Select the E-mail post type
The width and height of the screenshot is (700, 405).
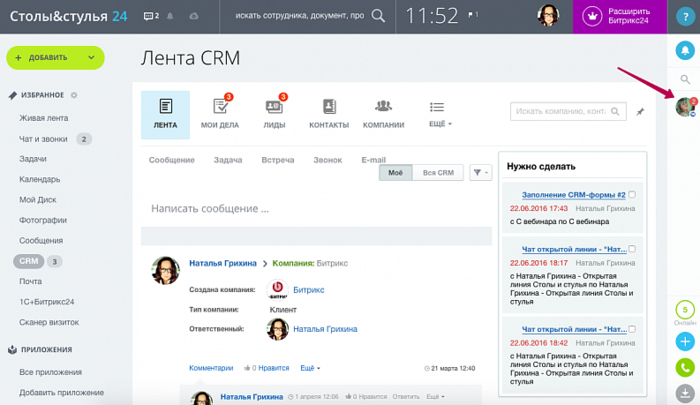click(x=373, y=160)
